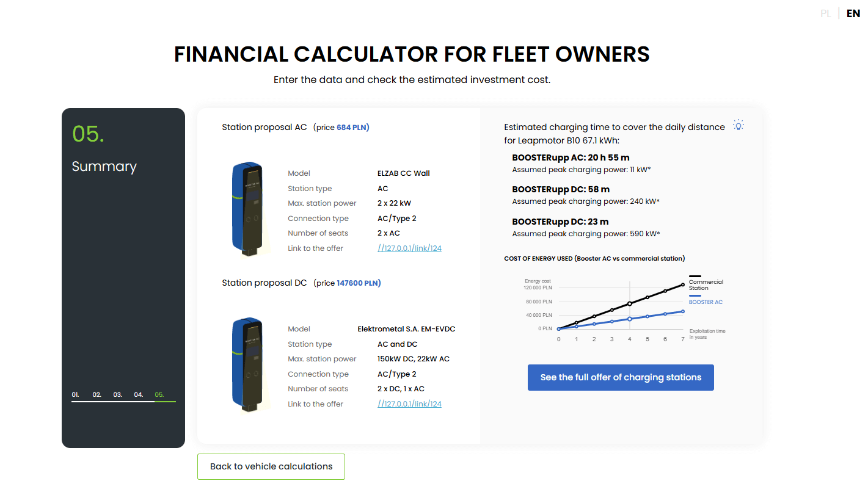Return to step 04 in sidebar
The image size is (868, 503).
[x=139, y=395]
